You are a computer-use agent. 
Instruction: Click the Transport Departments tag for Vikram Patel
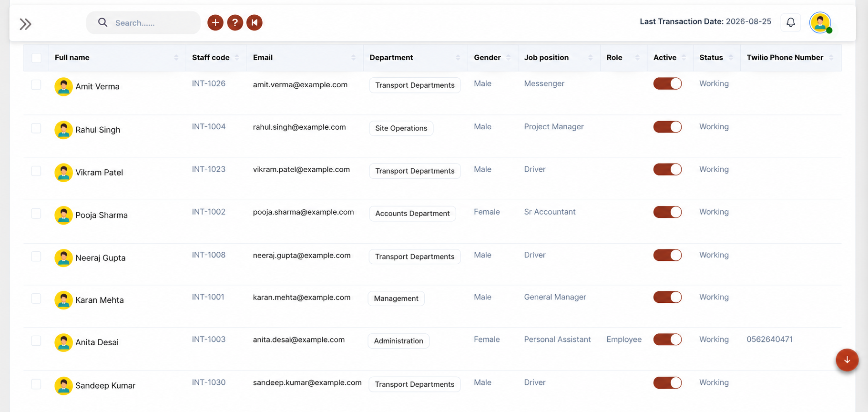415,171
